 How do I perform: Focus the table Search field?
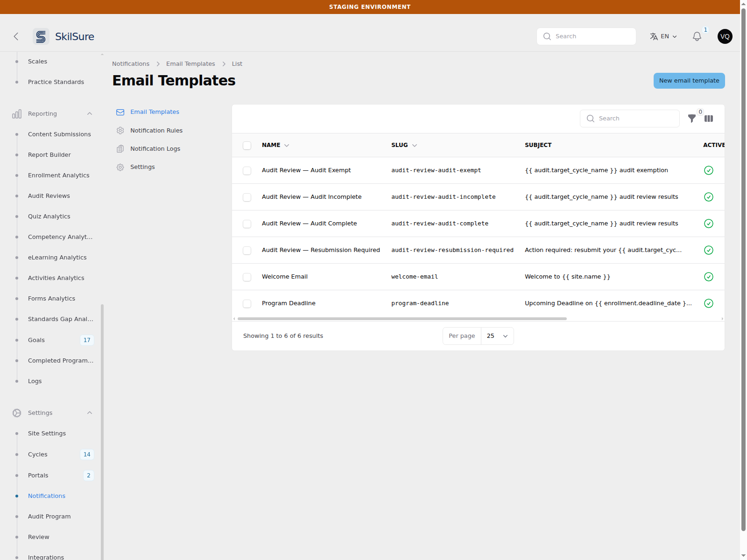(630, 119)
